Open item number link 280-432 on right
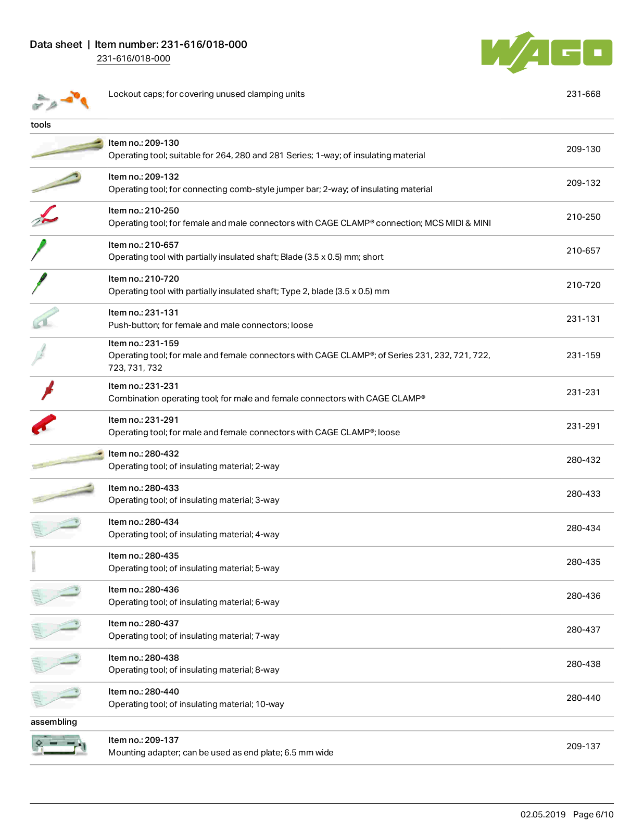 (583, 460)
